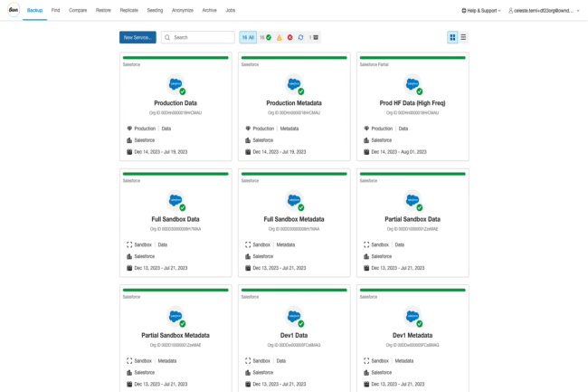Viewport: 588px width, 392px height.
Task: Click the building icon on Full Sandbox Metadata card
Action: coord(248,256)
